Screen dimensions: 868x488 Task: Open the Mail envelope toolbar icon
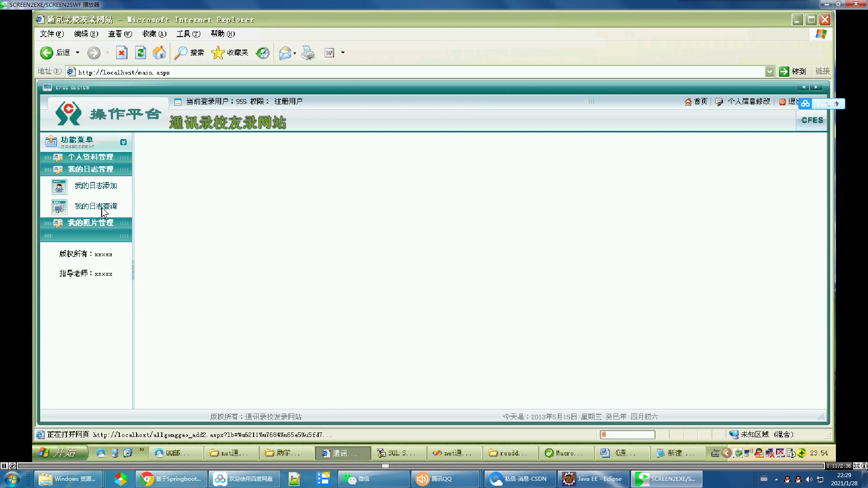(285, 53)
